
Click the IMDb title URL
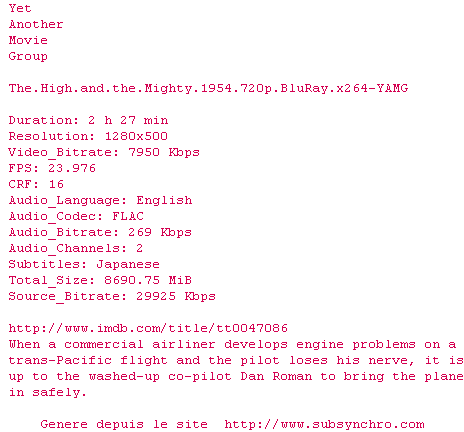[148, 329]
